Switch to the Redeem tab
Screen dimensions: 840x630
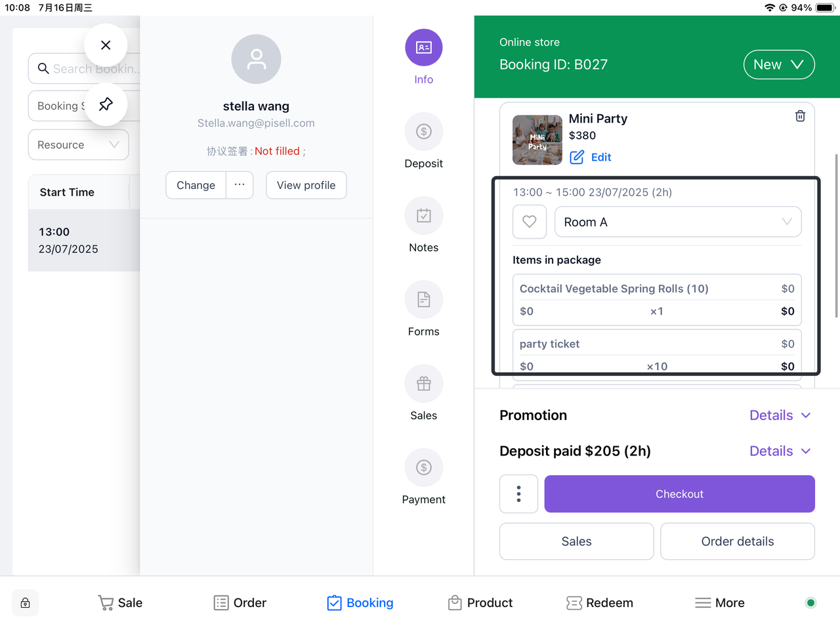point(599,603)
